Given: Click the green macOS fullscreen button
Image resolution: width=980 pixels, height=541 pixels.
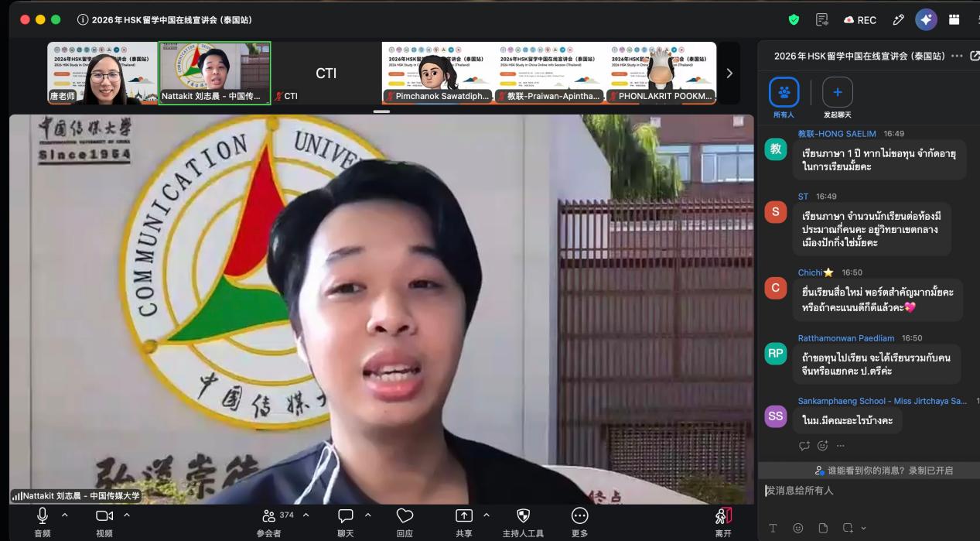Looking at the screenshot, I should [x=56, y=19].
